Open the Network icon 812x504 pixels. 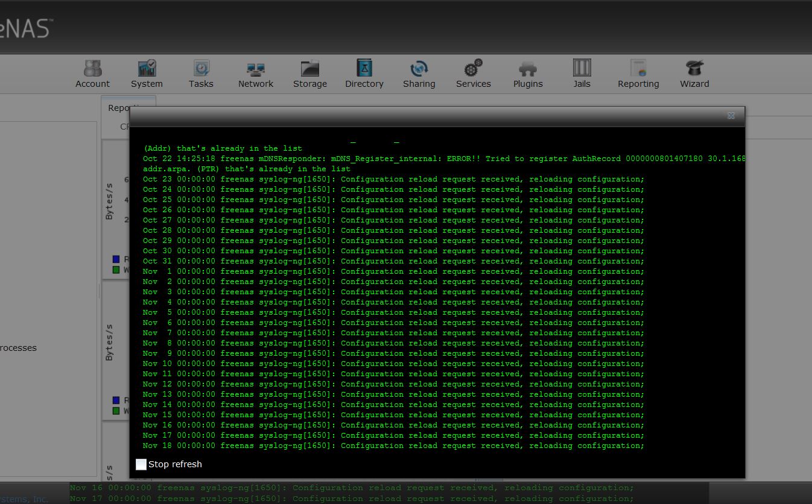[256, 74]
